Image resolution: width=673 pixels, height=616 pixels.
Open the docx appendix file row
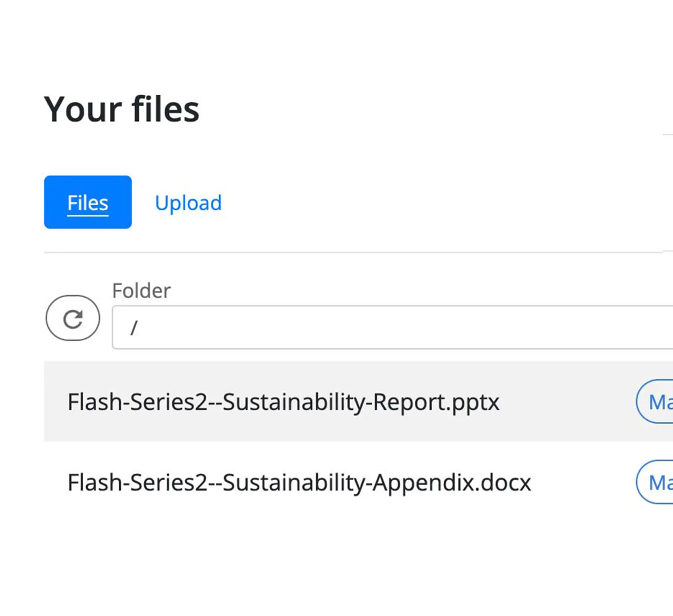[299, 482]
